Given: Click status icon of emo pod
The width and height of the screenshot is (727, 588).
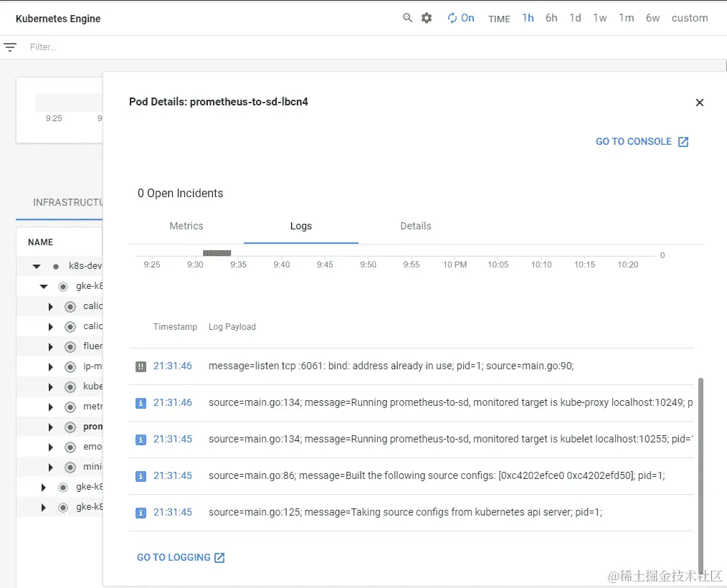Looking at the screenshot, I should pos(70,447).
